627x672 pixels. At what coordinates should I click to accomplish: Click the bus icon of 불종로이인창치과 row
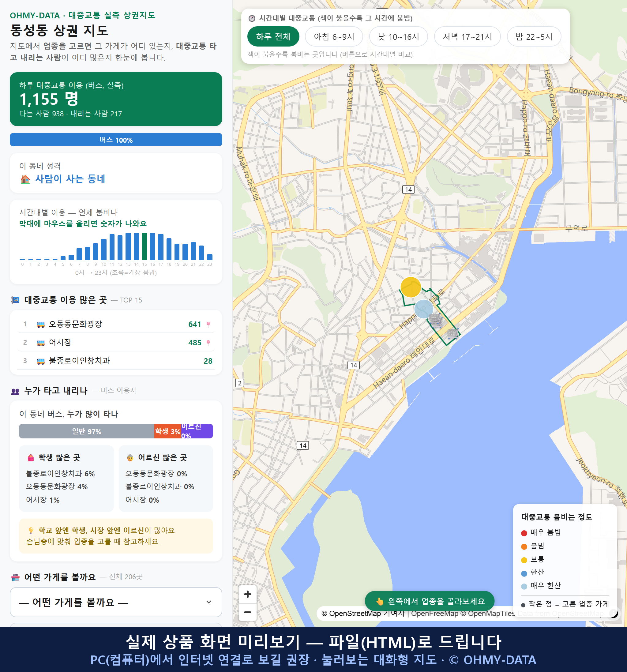40,361
